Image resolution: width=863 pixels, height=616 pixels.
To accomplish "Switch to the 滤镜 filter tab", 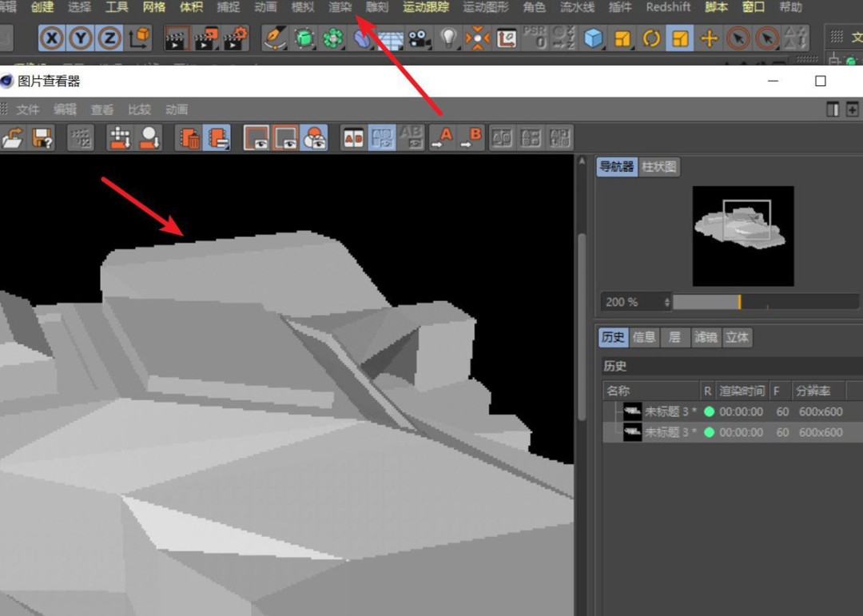I will (x=706, y=337).
